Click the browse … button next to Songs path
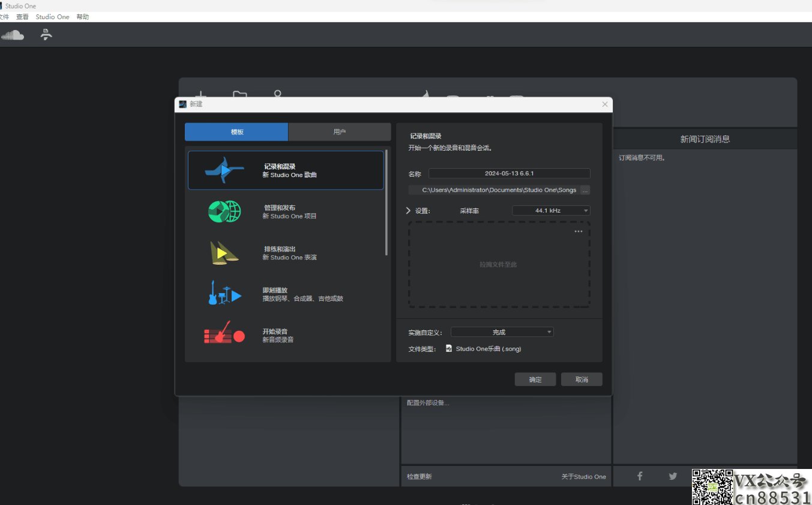This screenshot has height=505, width=812. point(585,190)
